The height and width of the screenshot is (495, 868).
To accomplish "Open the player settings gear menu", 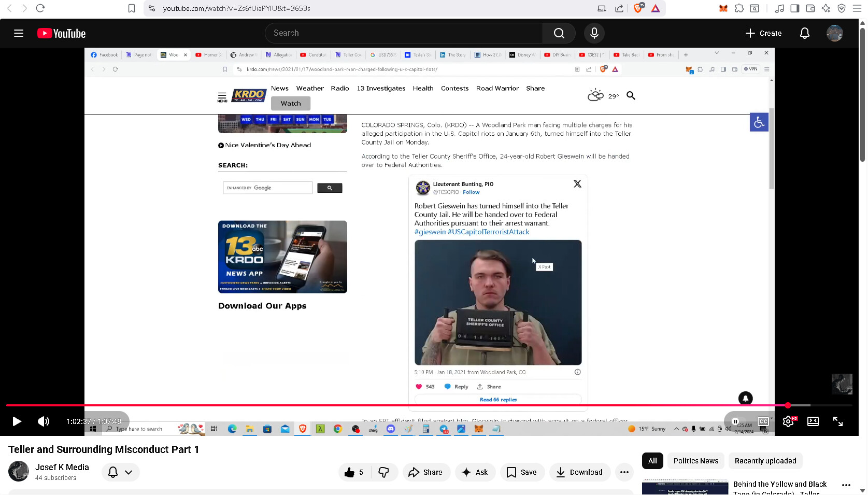I will [x=788, y=421].
